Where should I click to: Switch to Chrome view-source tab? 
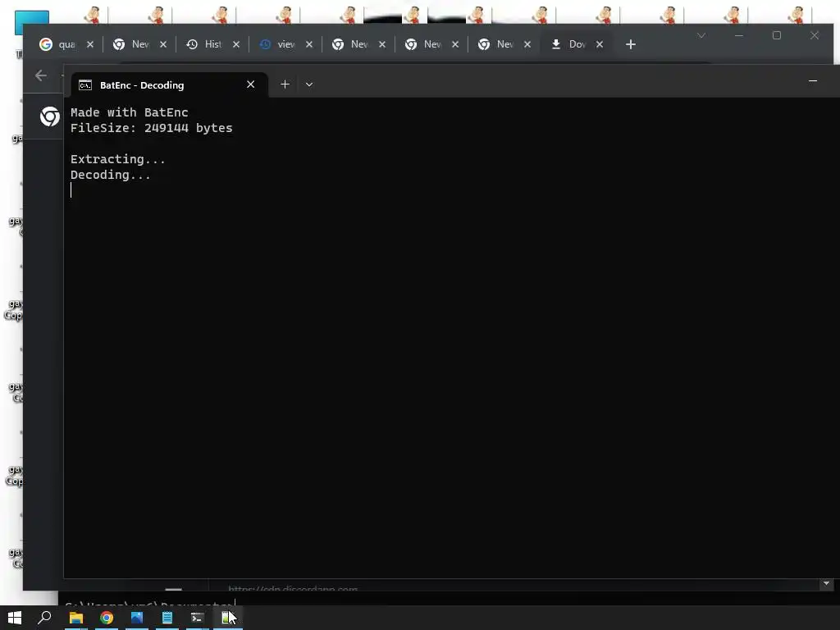pos(286,44)
